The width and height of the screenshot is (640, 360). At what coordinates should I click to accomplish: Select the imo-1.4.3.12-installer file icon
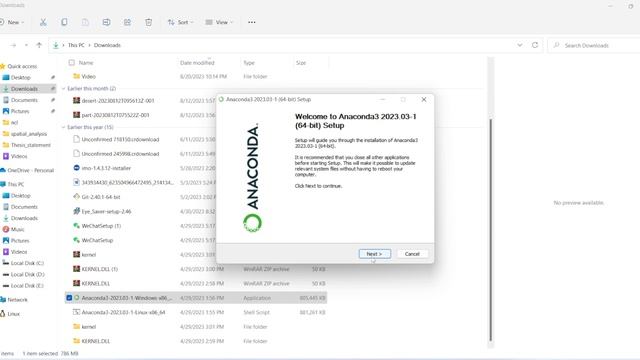[x=76, y=168]
